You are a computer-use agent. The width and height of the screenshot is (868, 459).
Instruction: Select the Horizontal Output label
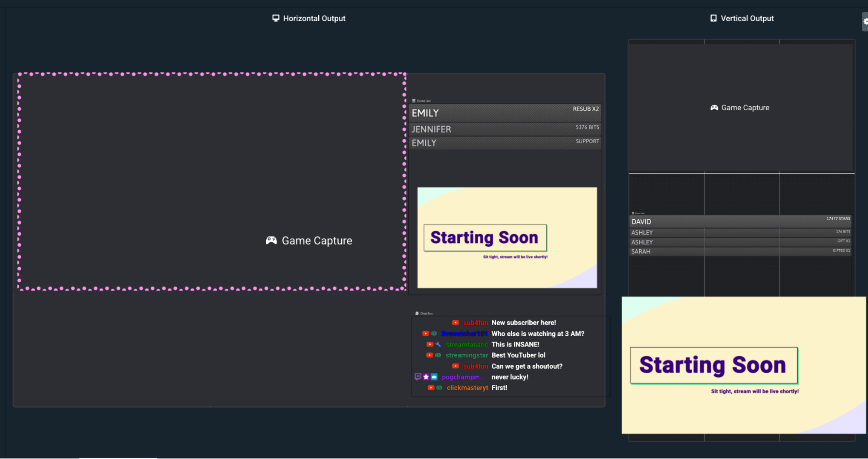click(314, 18)
